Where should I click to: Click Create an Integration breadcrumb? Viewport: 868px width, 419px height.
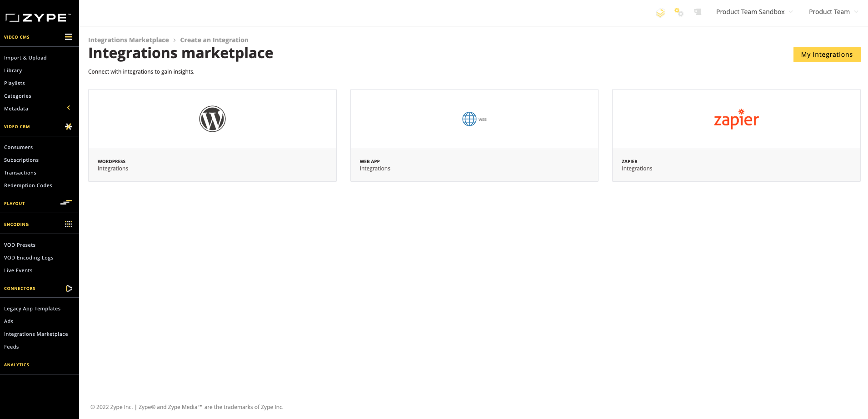click(x=214, y=40)
